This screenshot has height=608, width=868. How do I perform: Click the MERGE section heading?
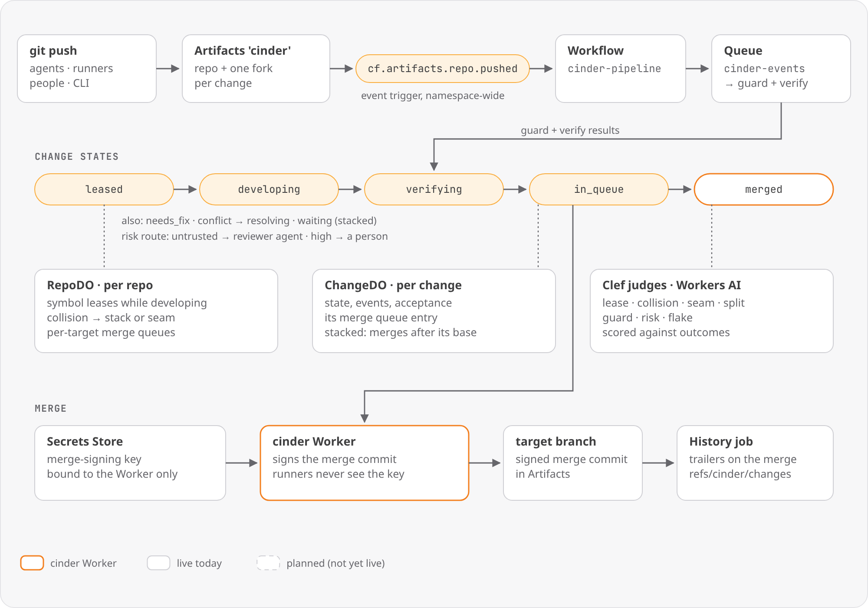[x=51, y=409]
